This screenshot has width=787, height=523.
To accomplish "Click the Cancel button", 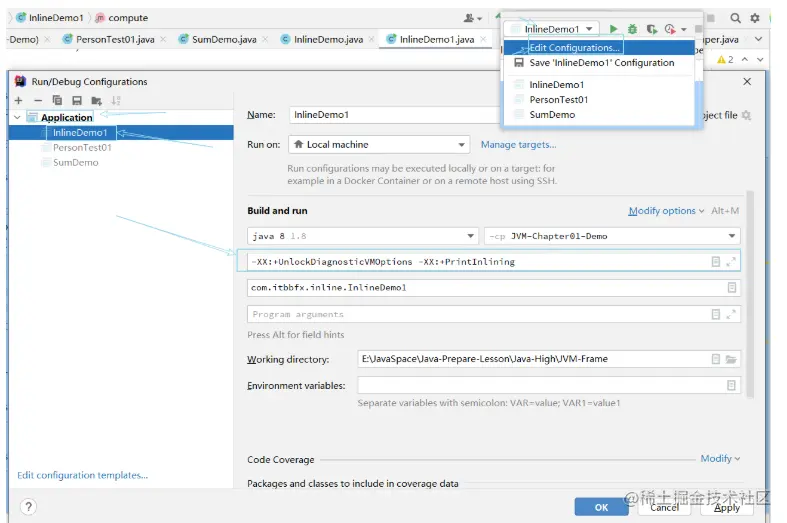I will coord(664,507).
